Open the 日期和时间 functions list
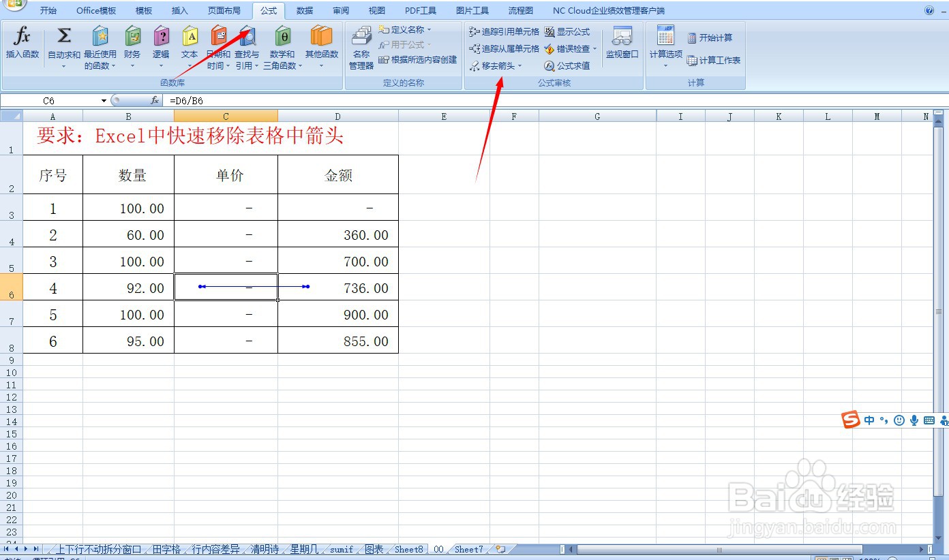This screenshot has width=949, height=560. (218, 48)
